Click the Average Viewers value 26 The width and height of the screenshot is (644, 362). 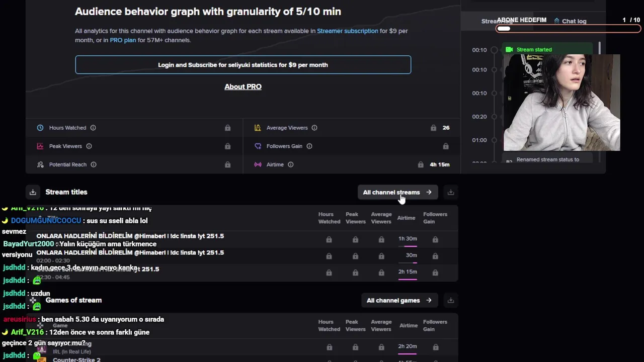click(446, 128)
